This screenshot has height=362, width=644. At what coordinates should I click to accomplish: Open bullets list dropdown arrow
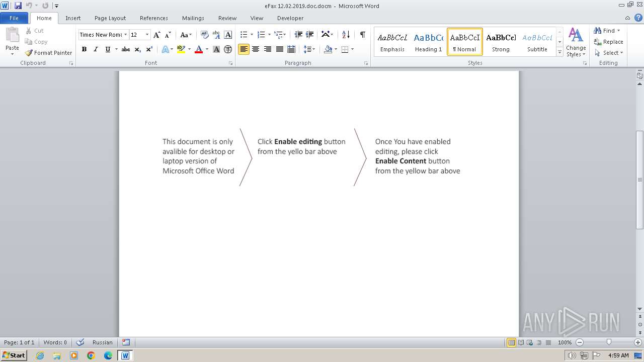252,35
